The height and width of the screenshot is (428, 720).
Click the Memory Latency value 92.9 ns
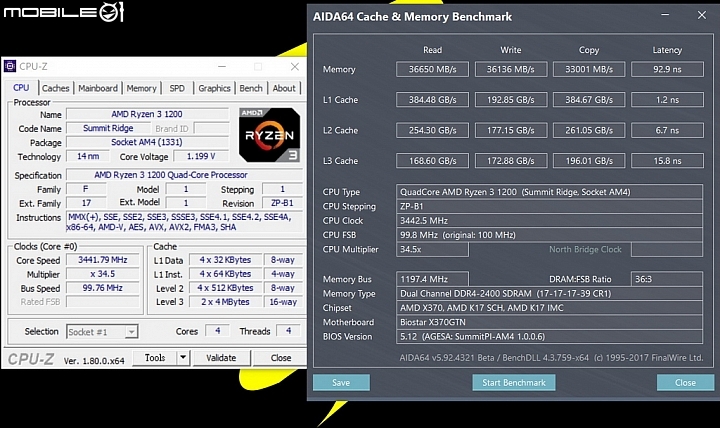(667, 69)
